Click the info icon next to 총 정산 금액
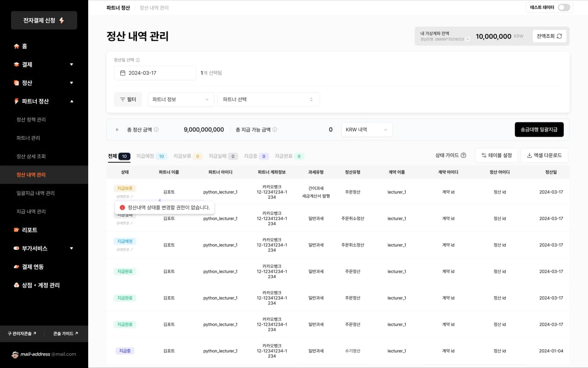The height and width of the screenshot is (368, 588). point(156,130)
